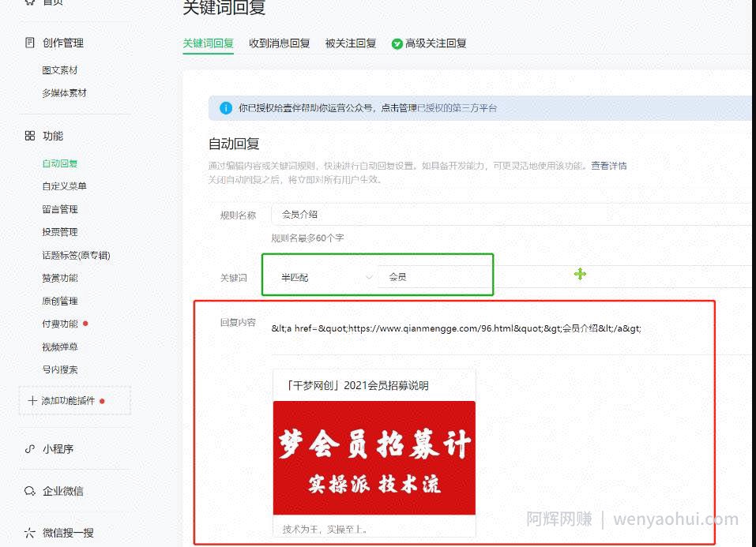
Task: Open 付费功能 in sidebar
Action: coord(60,324)
